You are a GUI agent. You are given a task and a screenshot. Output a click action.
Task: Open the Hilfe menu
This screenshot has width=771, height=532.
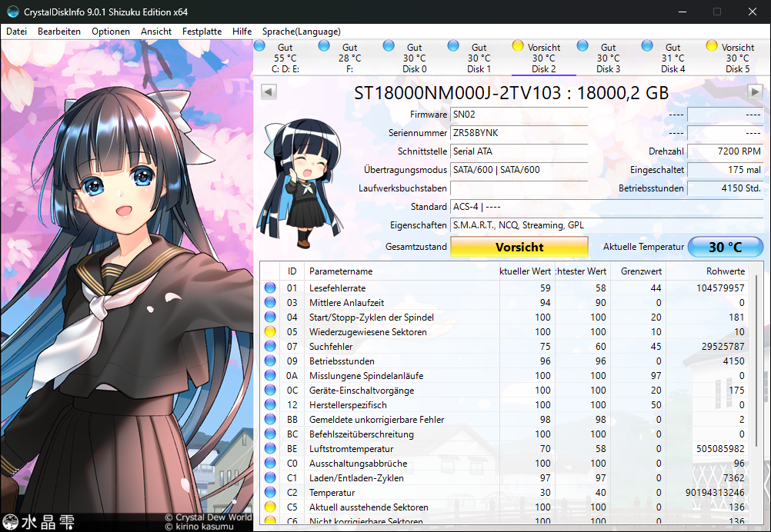click(242, 32)
